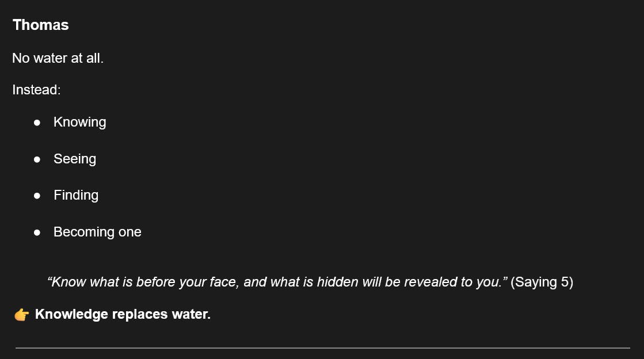Click the Thomas heading

[40, 25]
